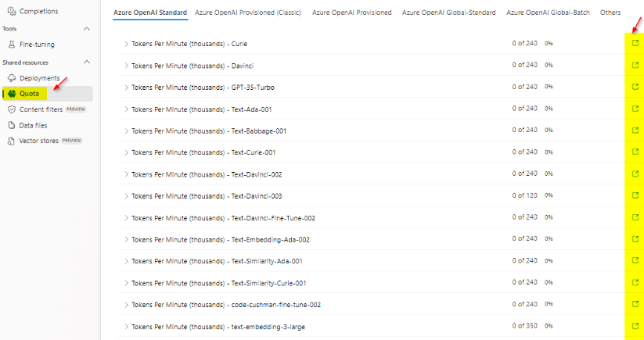Select 'Tokens Per Minute (thousands) - Text-Similarity-Curie-001' text

click(x=218, y=283)
